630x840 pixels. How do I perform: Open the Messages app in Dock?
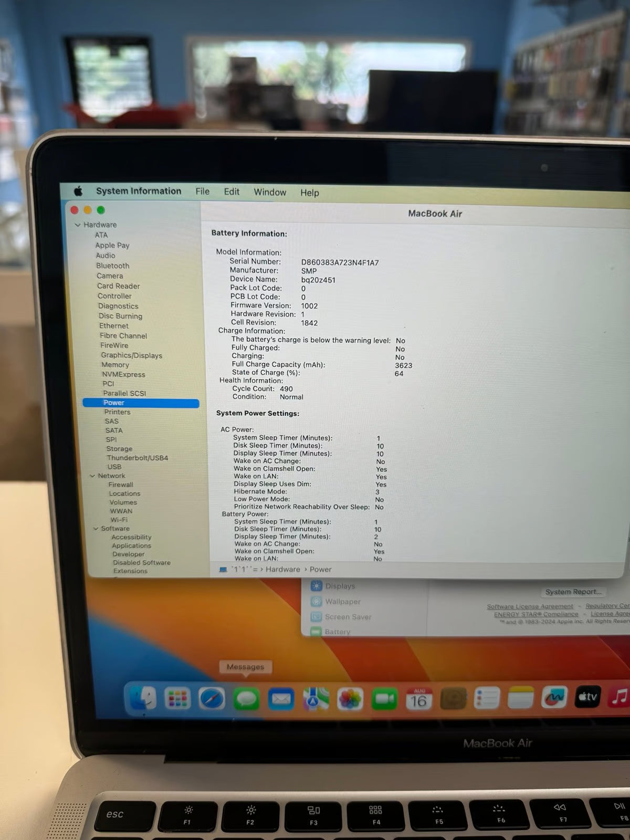click(x=246, y=699)
